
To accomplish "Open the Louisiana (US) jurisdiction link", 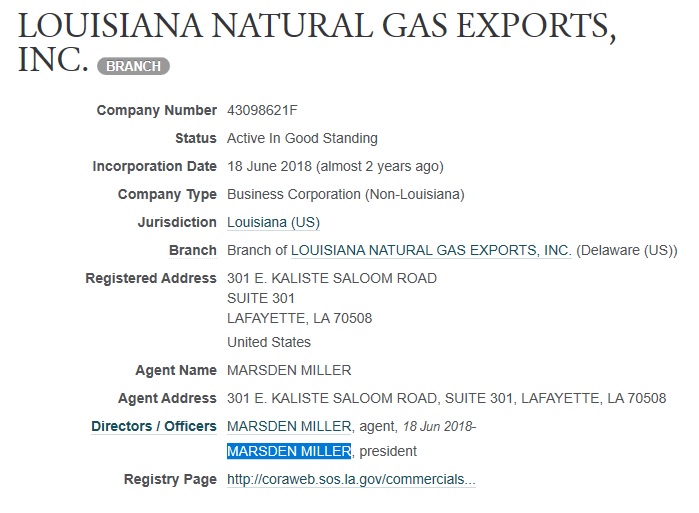I will 273,222.
